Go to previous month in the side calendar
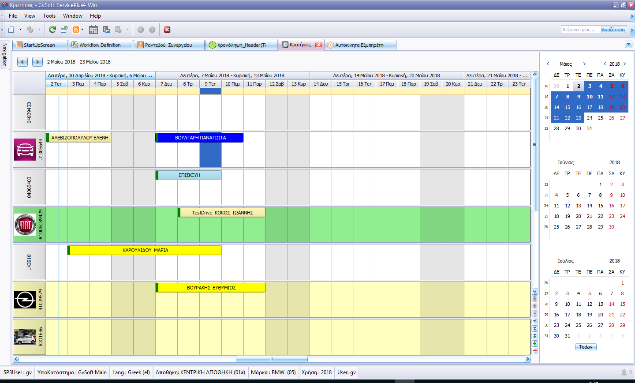635x383 pixels. pos(548,64)
